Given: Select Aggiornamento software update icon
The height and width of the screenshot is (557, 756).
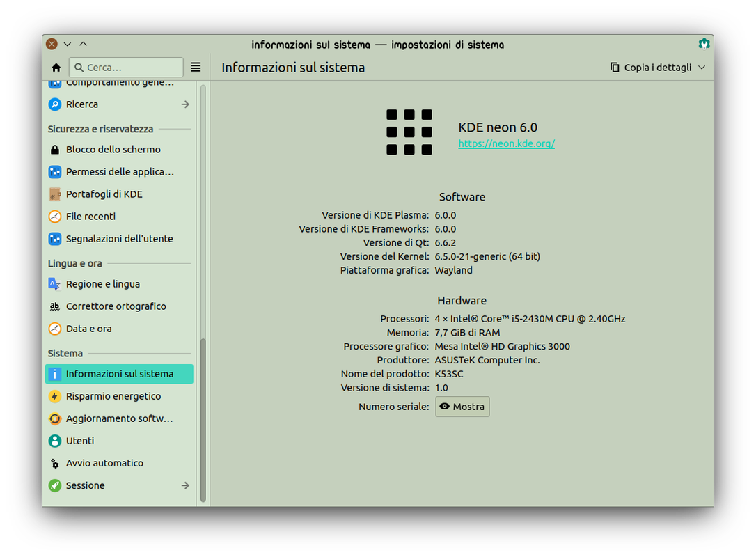Looking at the screenshot, I should pos(55,418).
